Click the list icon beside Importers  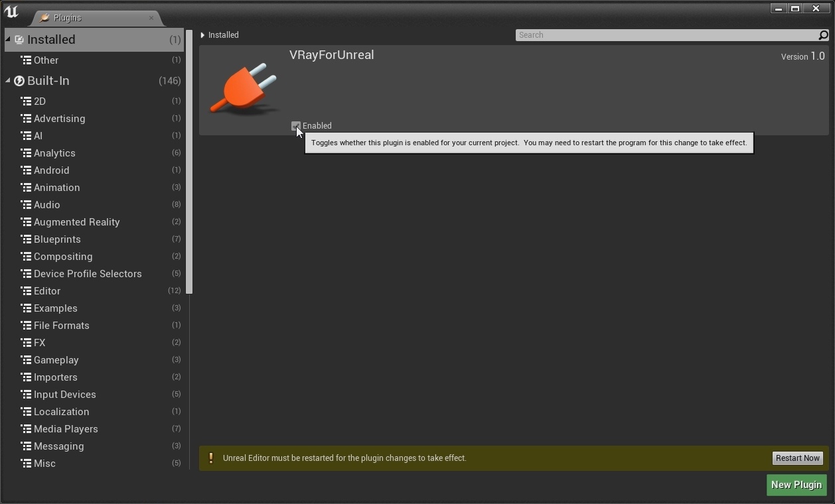click(x=26, y=377)
